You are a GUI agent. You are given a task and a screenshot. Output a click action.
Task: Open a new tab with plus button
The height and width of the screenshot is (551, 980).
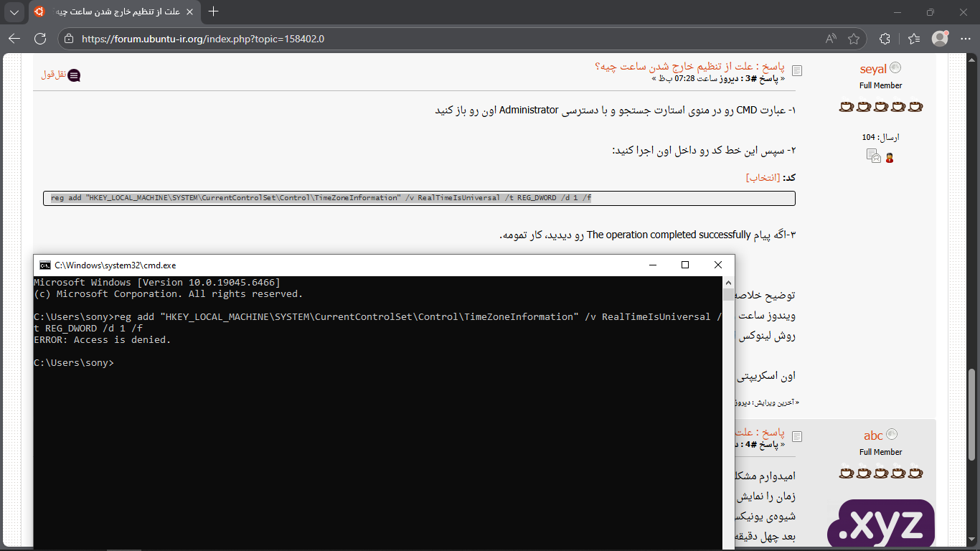(213, 11)
